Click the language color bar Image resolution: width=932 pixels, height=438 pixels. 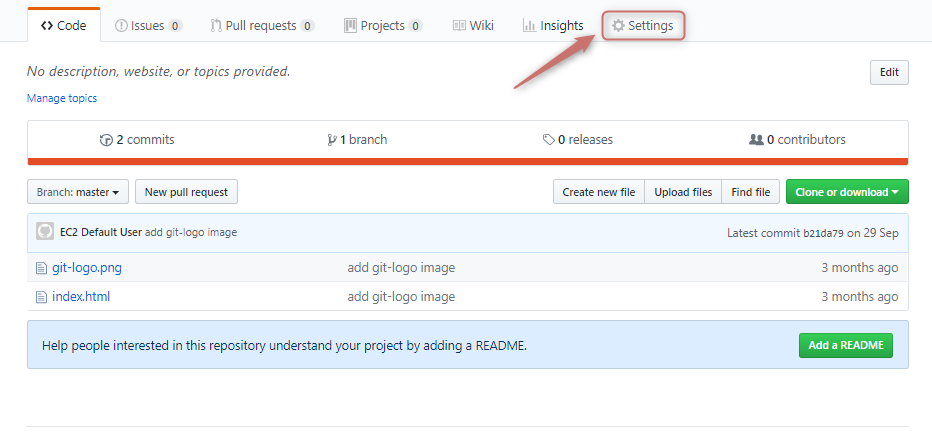click(x=468, y=162)
